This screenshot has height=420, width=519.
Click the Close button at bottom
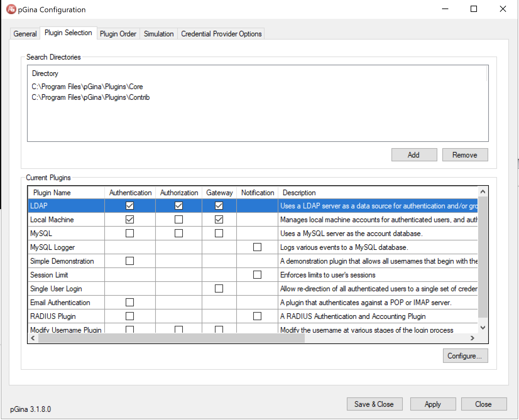484,404
